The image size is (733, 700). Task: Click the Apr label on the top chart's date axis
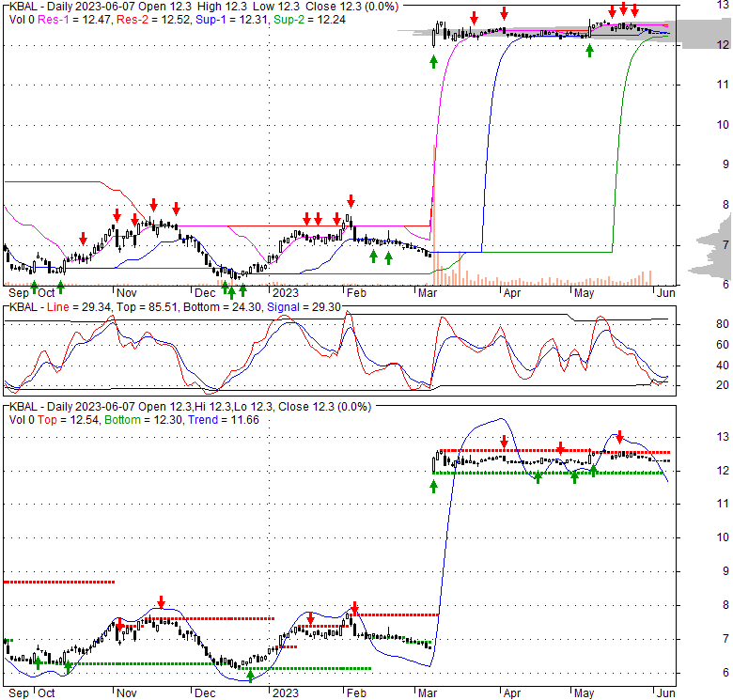coord(512,293)
